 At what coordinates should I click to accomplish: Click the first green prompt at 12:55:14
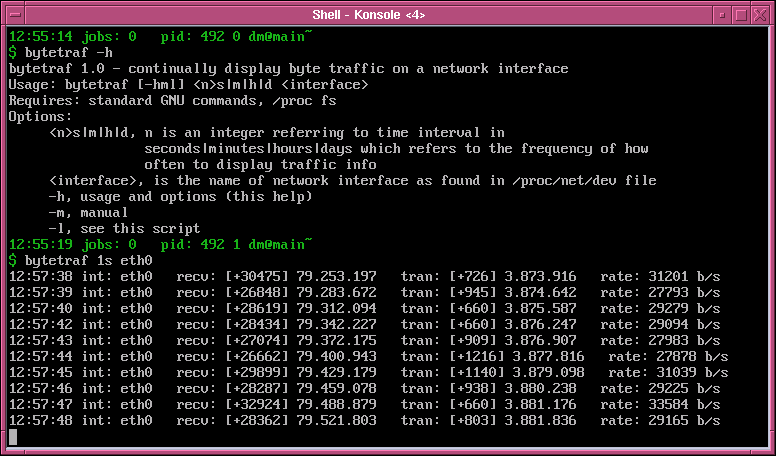coord(161,37)
